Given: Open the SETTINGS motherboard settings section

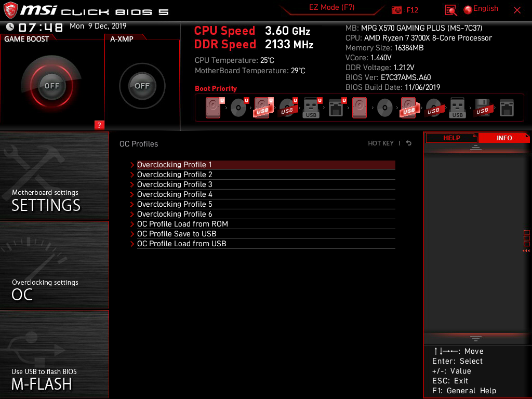Looking at the screenshot, I should [54, 176].
